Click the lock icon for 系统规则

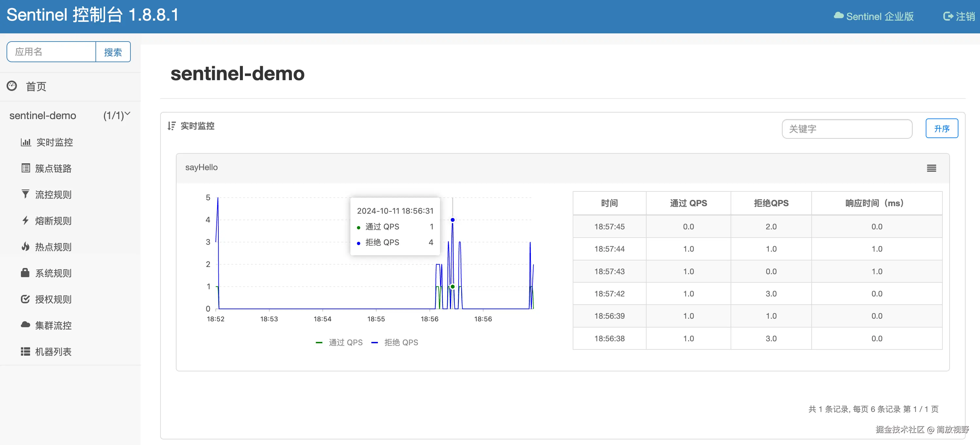pyautogui.click(x=25, y=273)
